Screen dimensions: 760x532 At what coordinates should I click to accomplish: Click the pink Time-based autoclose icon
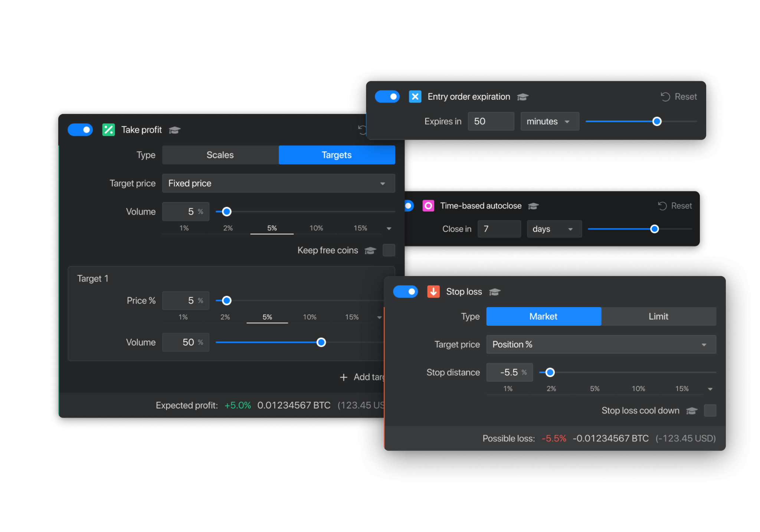[x=428, y=206]
